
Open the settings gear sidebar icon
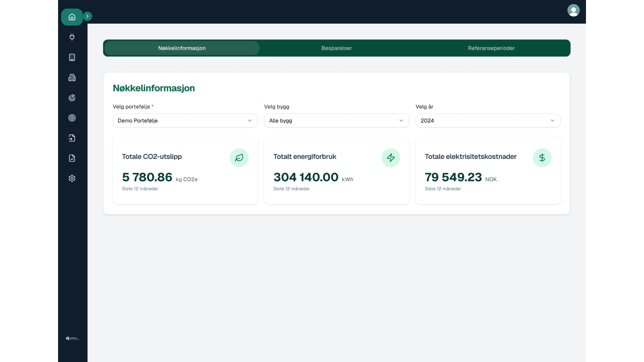(x=72, y=178)
